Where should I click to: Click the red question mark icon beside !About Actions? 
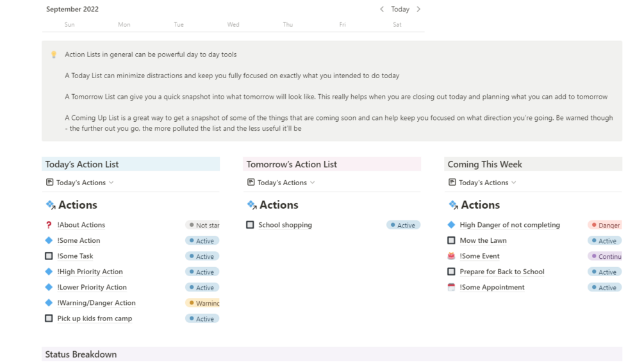[49, 225]
